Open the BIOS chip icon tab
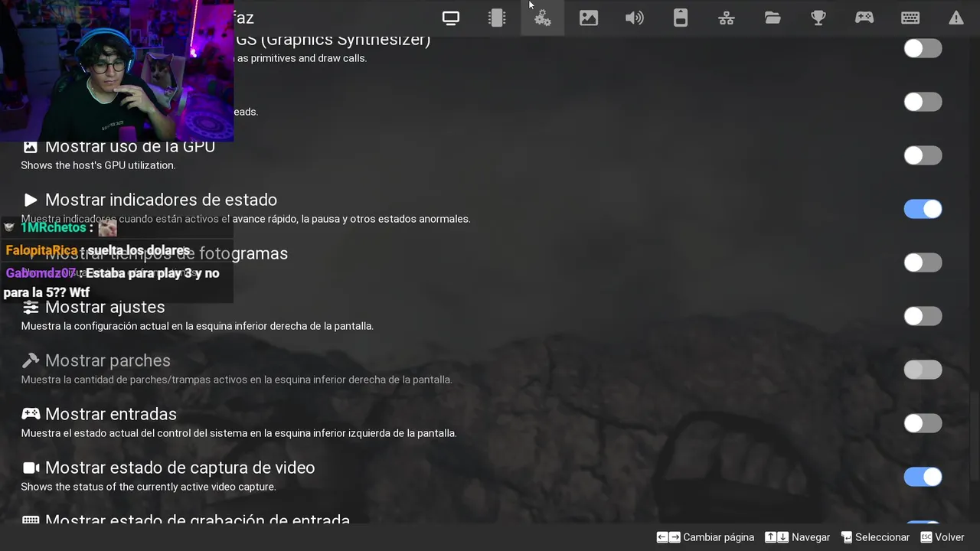The height and width of the screenshot is (551, 980). pyautogui.click(x=497, y=18)
